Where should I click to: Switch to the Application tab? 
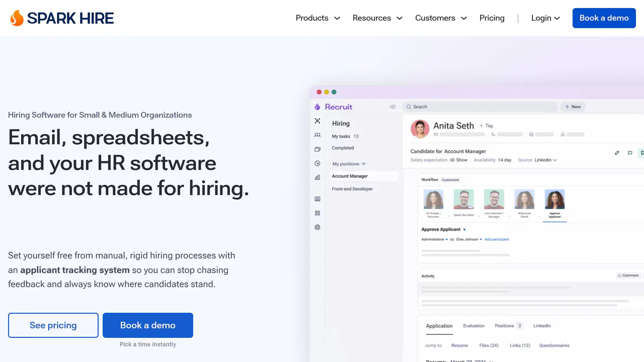[x=439, y=326]
